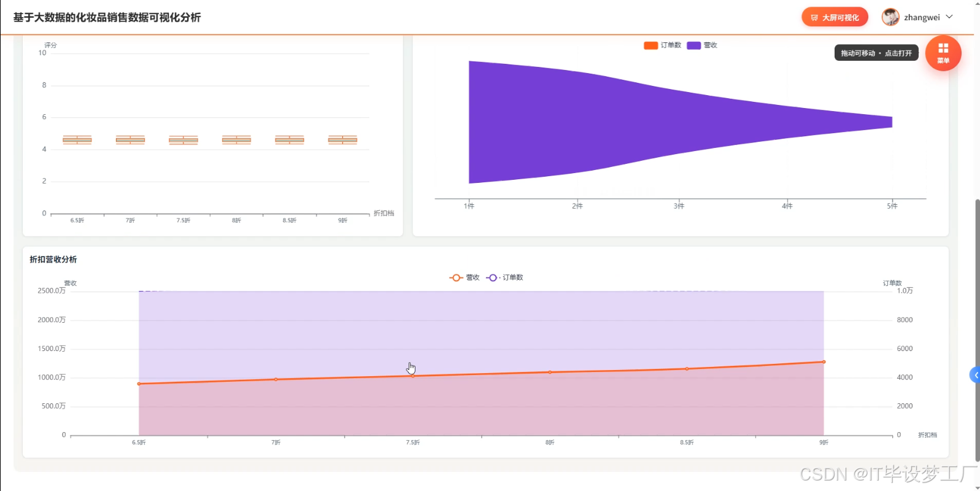Viewport: 980px width, 491px height.
Task: Select the rating boxplot for 7折
Action: coord(130,140)
